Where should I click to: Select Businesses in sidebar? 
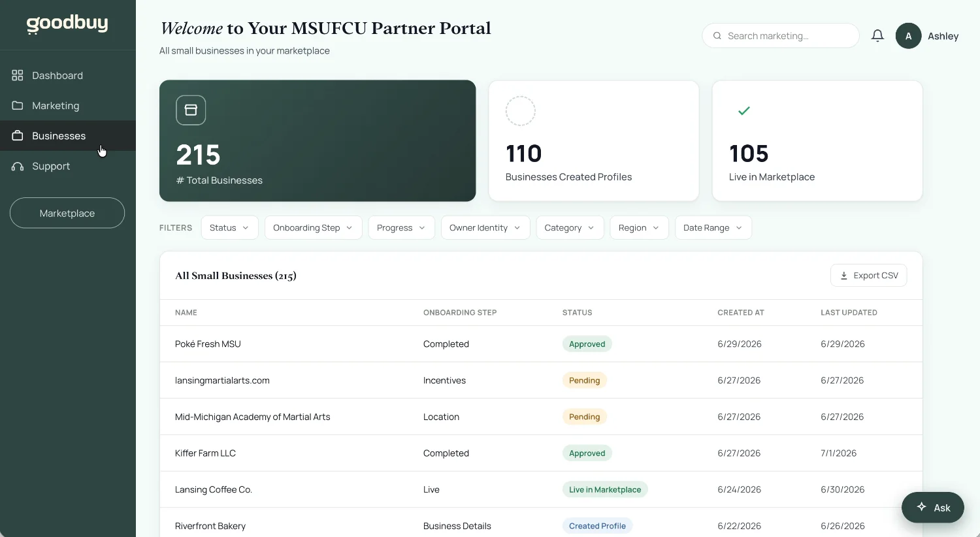[68, 136]
